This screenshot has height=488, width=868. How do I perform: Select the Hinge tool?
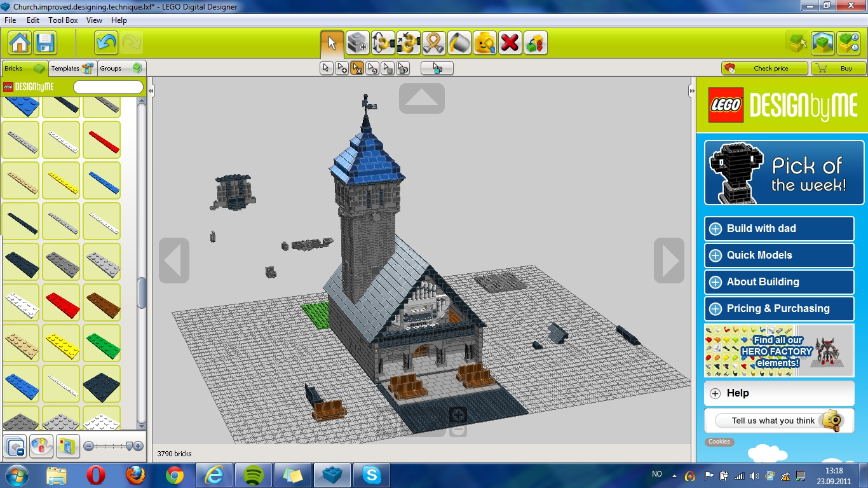click(383, 43)
